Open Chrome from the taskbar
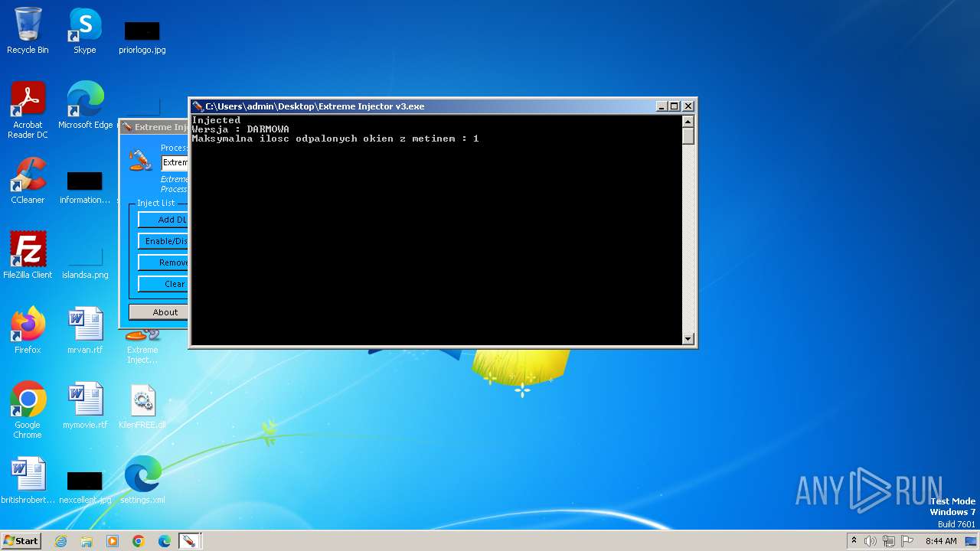The height and width of the screenshot is (551, 980). [x=139, y=541]
